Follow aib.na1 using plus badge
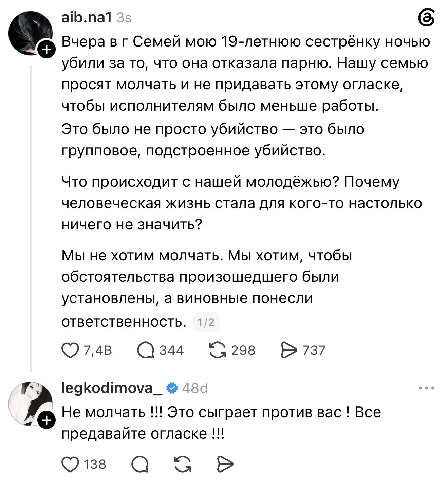 pyautogui.click(x=46, y=50)
